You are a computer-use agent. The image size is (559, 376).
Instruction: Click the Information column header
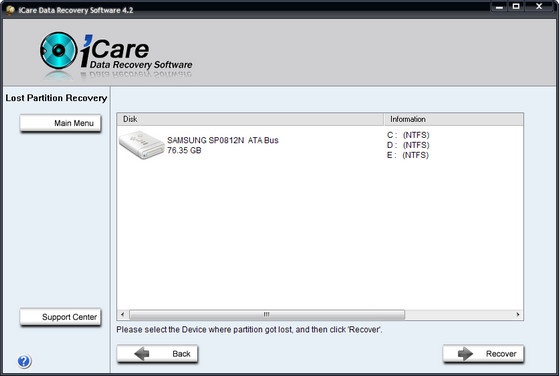(x=453, y=119)
